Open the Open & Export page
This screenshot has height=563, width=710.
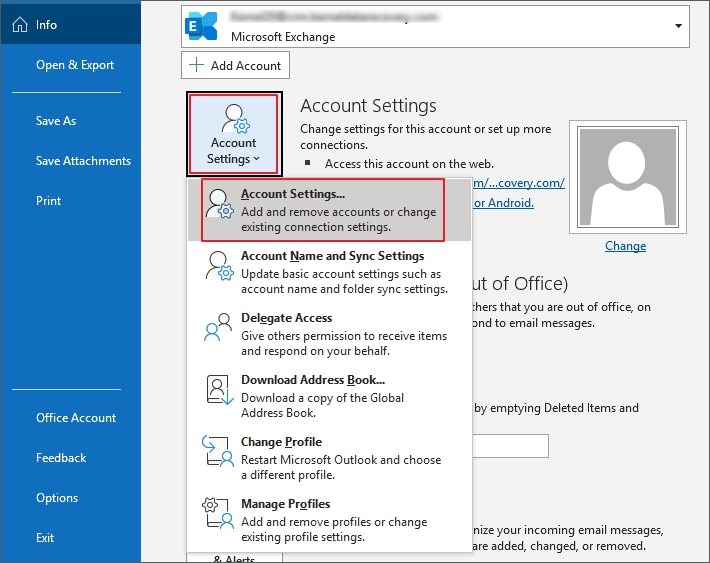tap(75, 65)
